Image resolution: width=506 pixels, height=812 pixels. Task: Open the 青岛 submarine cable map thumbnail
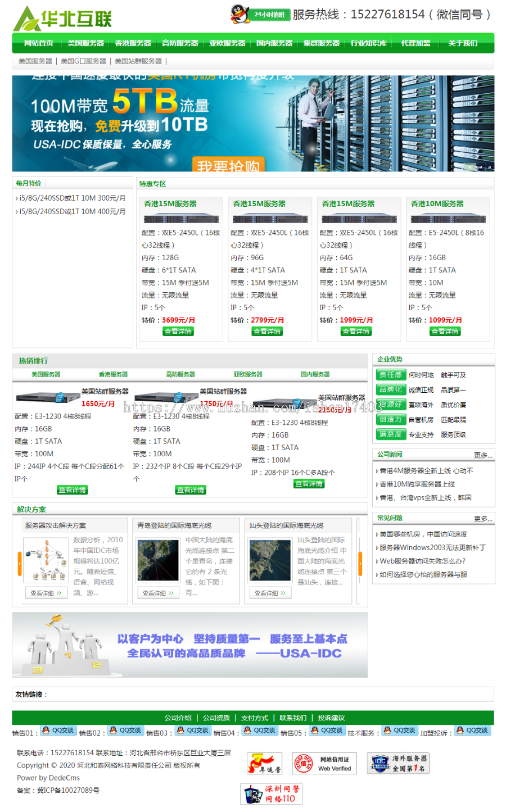158,560
